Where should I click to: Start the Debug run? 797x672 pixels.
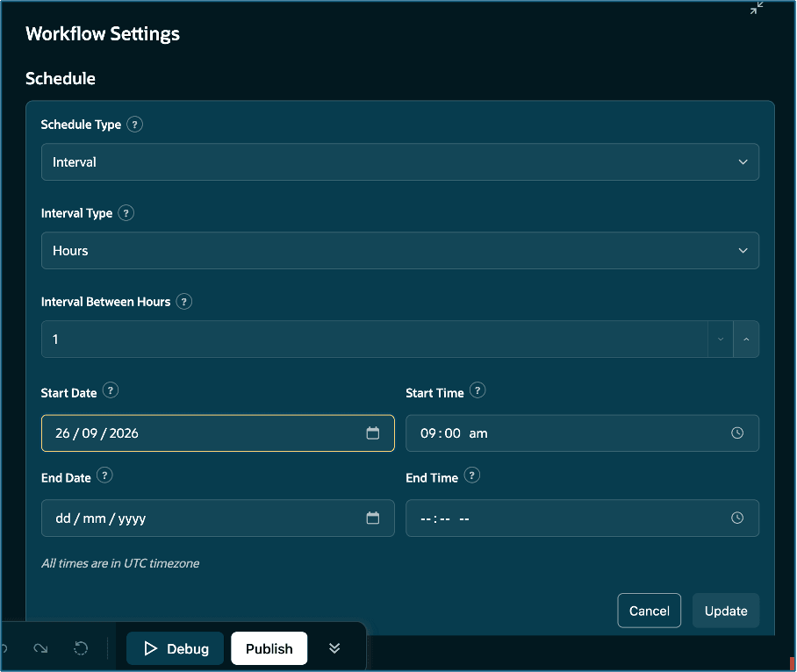pos(176,648)
